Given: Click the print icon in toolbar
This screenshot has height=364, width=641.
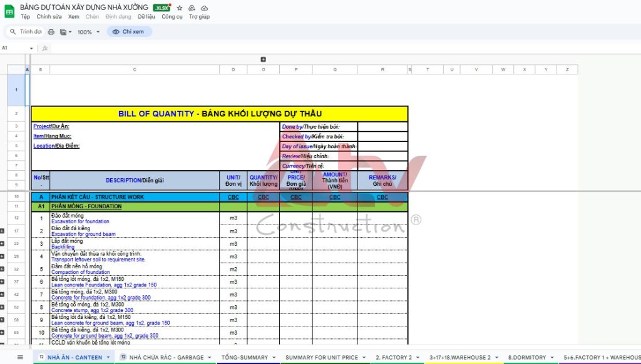Looking at the screenshot, I should tap(51, 32).
